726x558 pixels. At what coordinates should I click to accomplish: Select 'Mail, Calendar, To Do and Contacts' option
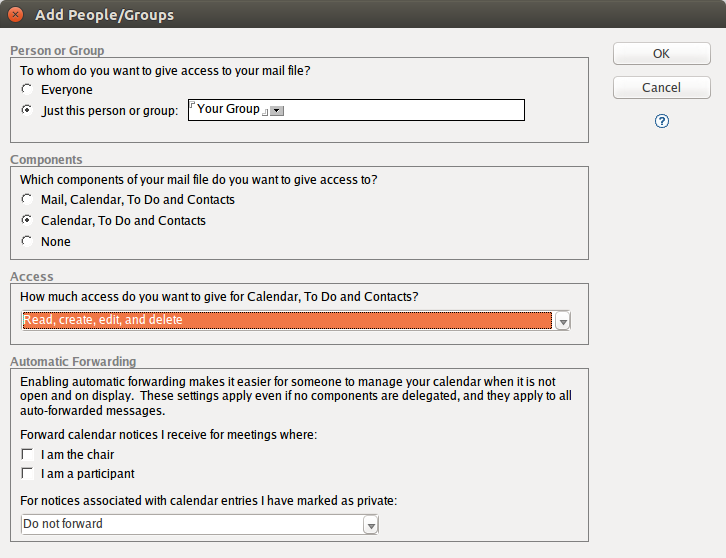point(27,200)
